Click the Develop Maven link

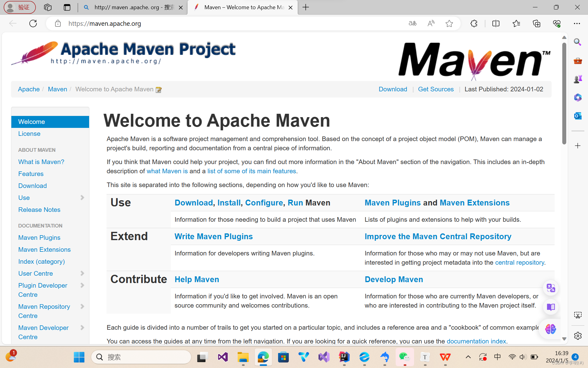pos(394,279)
